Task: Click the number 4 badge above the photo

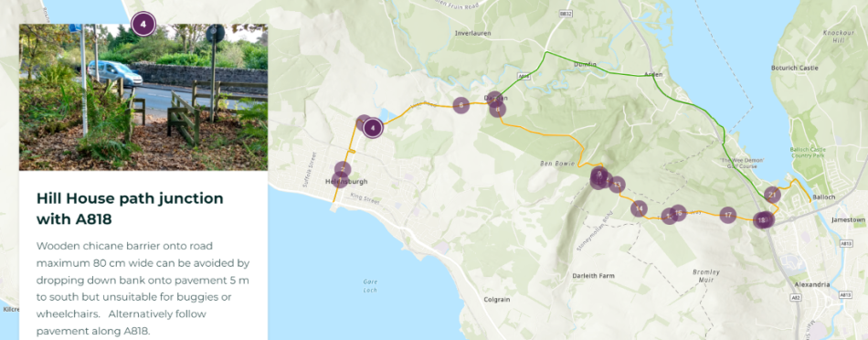Action: click(x=143, y=25)
